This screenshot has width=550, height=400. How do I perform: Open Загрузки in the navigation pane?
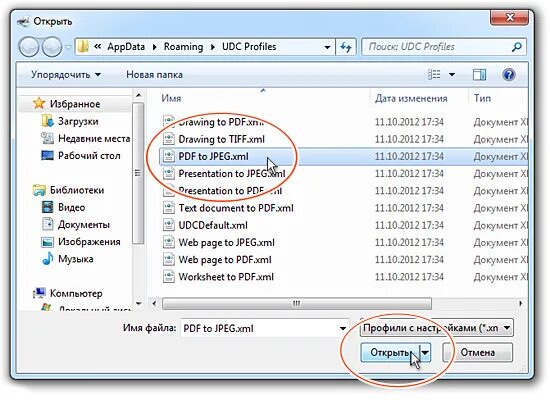coord(78,121)
